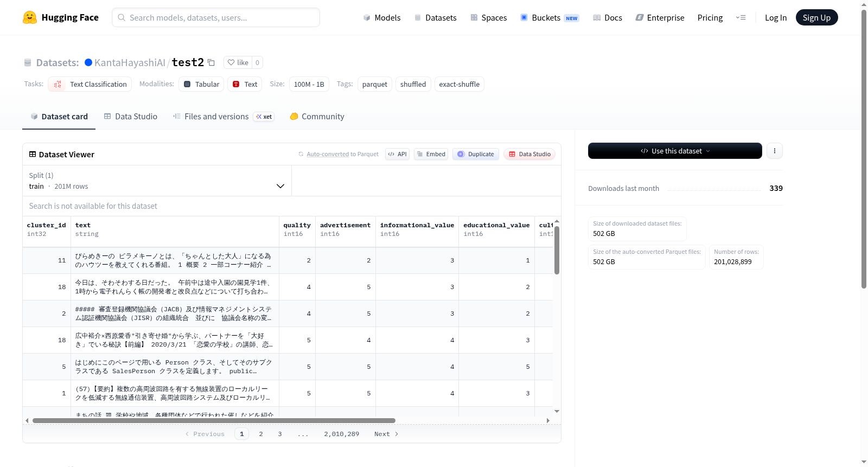Copy dataset name with copy icon
This screenshot has width=868, height=467.
tap(212, 62)
